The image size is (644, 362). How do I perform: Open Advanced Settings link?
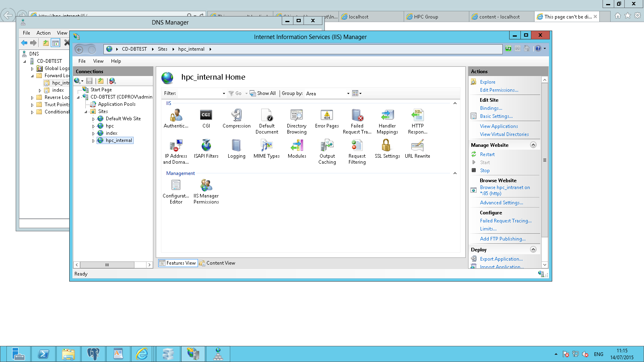click(x=502, y=203)
